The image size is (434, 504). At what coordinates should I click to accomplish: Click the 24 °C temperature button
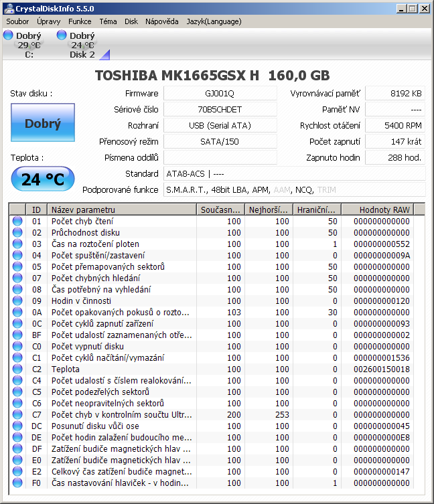click(43, 179)
